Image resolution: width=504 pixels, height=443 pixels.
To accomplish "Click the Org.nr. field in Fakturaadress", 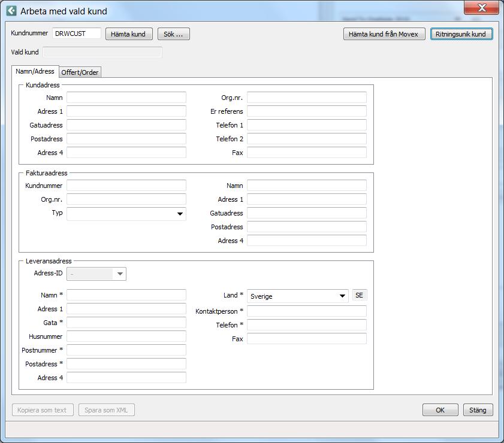I will 126,199.
